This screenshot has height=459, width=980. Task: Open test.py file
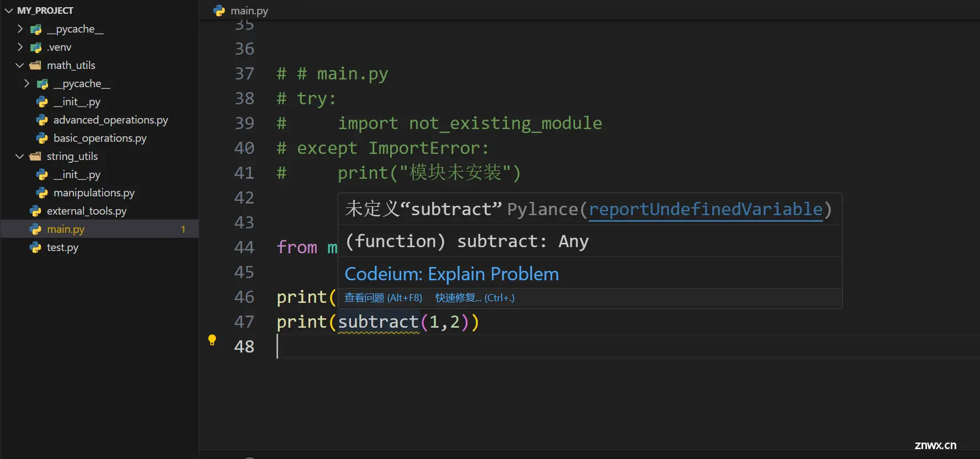62,247
